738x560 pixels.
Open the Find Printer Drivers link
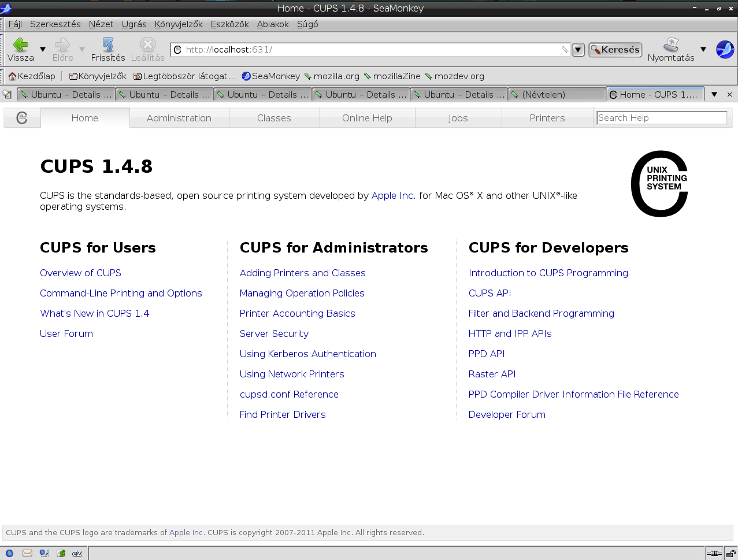[x=283, y=414]
